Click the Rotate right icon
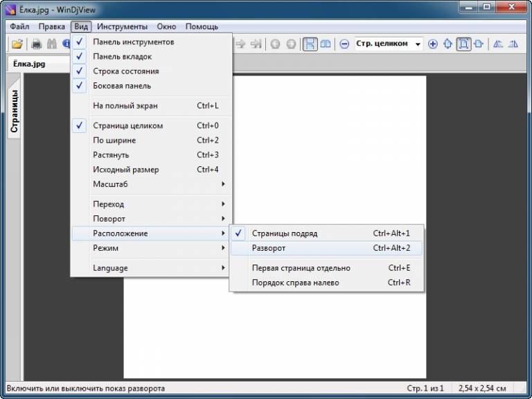The height and width of the screenshot is (399, 532). [x=514, y=44]
